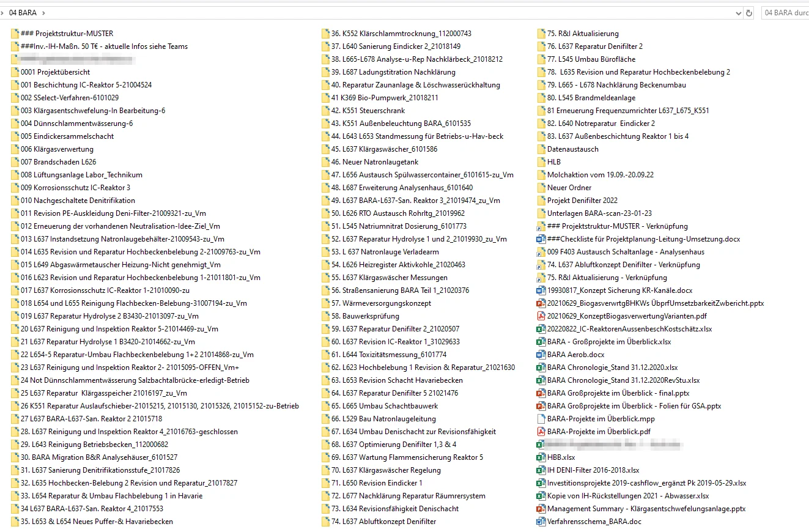
Task: Select 'Projekt Denifilter 2022' folder name
Action: point(582,201)
